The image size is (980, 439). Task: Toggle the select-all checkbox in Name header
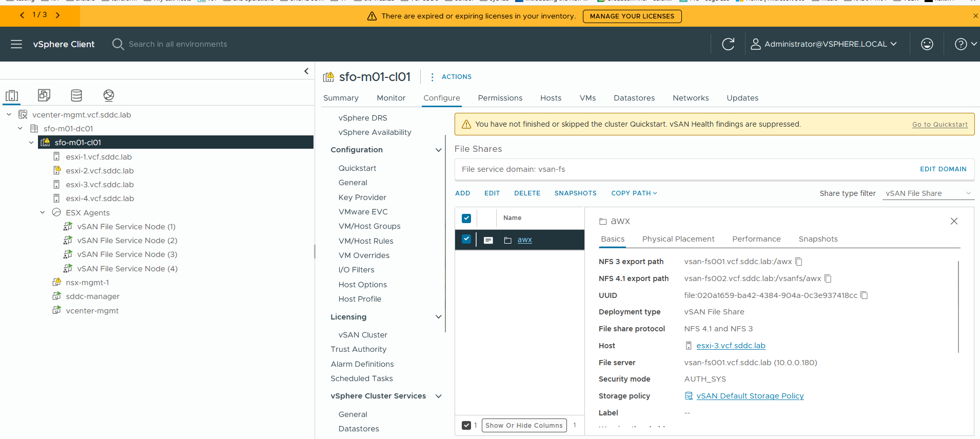point(466,218)
